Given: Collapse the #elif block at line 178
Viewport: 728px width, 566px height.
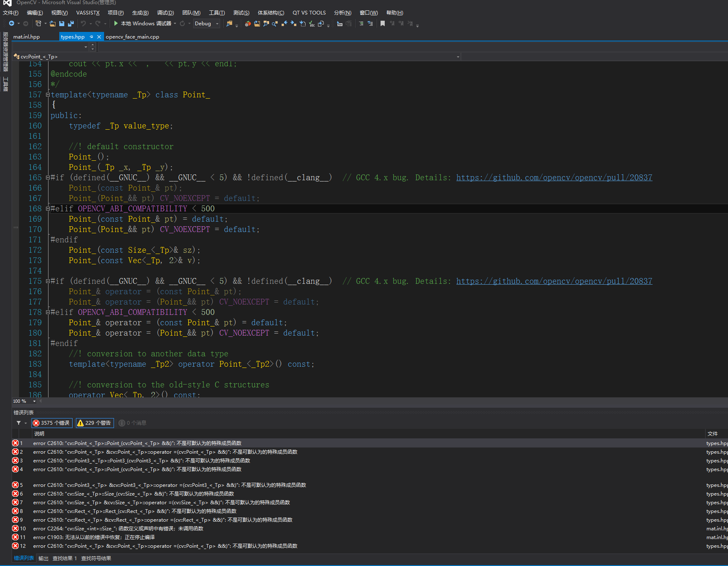Looking at the screenshot, I should click(48, 312).
